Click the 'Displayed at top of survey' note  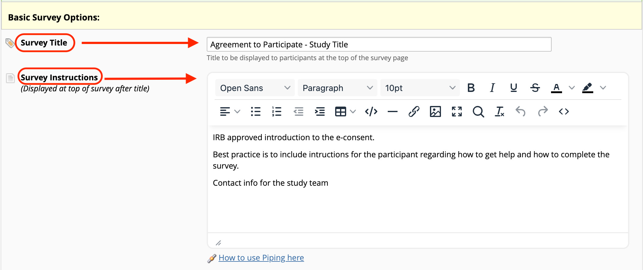tap(85, 89)
